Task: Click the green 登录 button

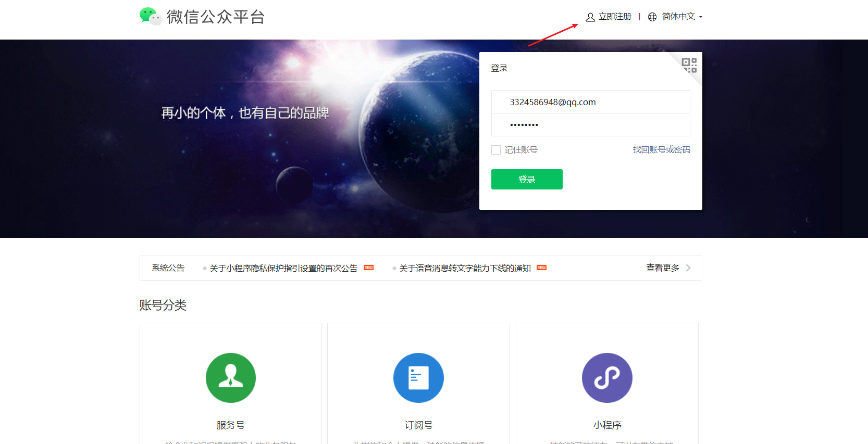Action: (527, 179)
